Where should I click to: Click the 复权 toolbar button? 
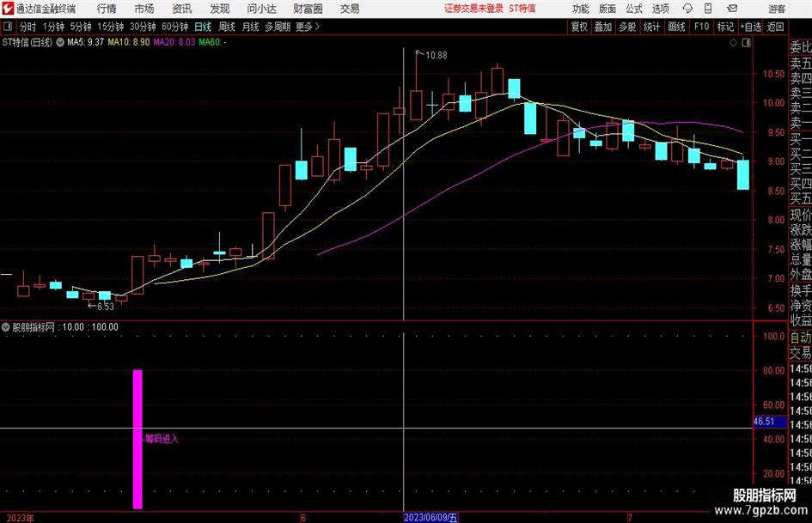click(579, 27)
